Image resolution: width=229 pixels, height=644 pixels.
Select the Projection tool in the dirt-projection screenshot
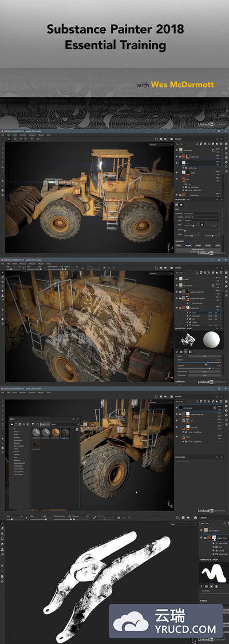(x=2, y=282)
